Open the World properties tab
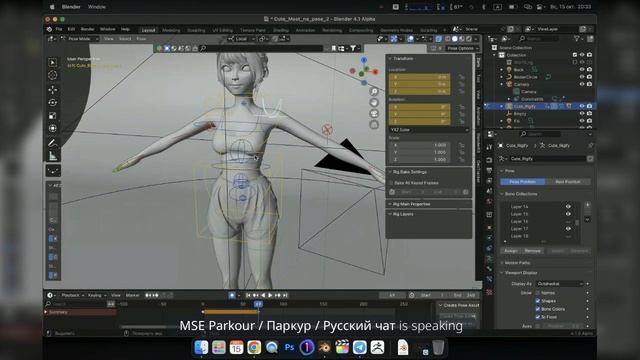The image size is (640, 360). point(489,201)
